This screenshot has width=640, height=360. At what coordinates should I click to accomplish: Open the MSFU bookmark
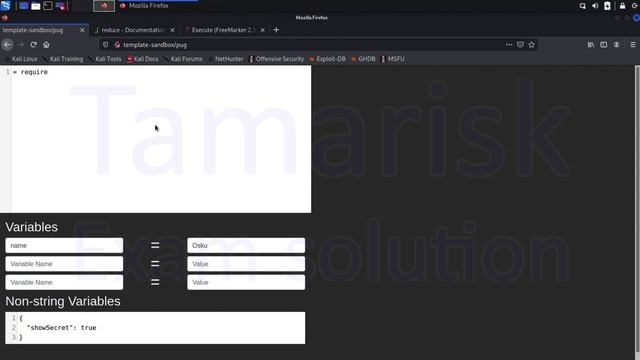tap(393, 59)
